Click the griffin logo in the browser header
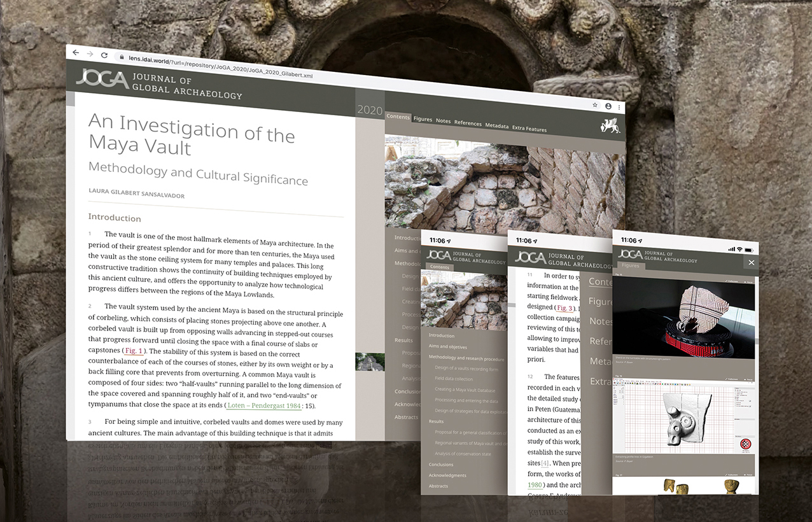Viewport: 812px width, 522px height. [x=610, y=125]
